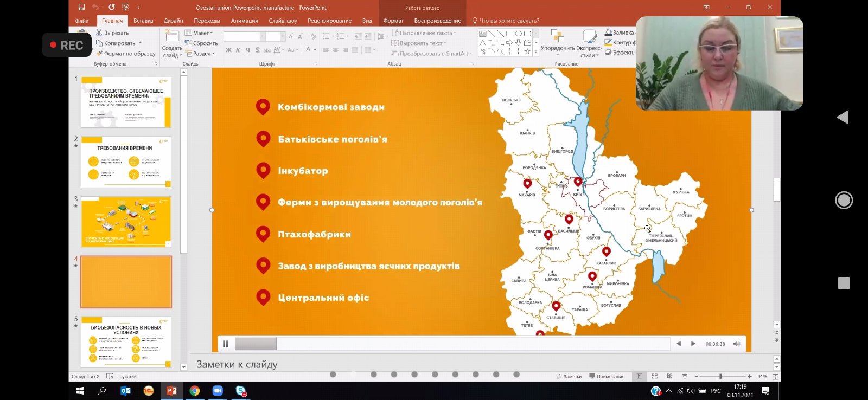Switch to the Переходы ribbon tab
This screenshot has width=868, height=400.
(207, 21)
